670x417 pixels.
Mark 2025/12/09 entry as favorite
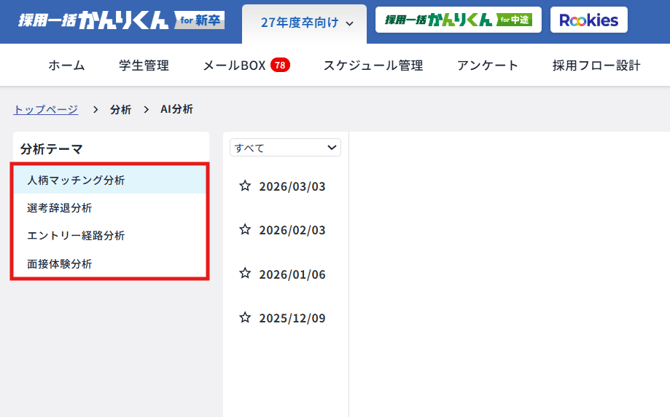click(x=244, y=318)
